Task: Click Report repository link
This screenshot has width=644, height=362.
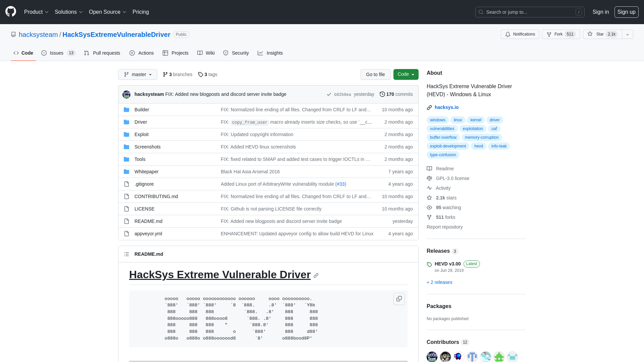Action: click(x=444, y=227)
